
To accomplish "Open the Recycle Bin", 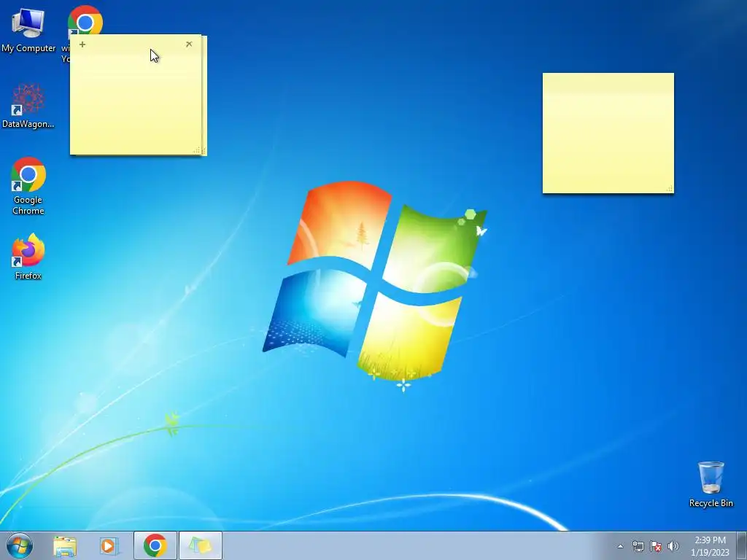I will point(711,484).
